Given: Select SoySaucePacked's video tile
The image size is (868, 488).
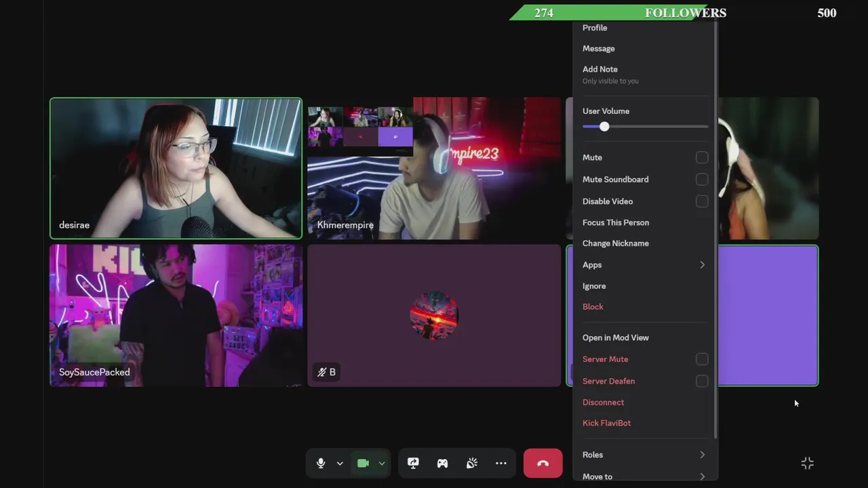Looking at the screenshot, I should pos(176,316).
